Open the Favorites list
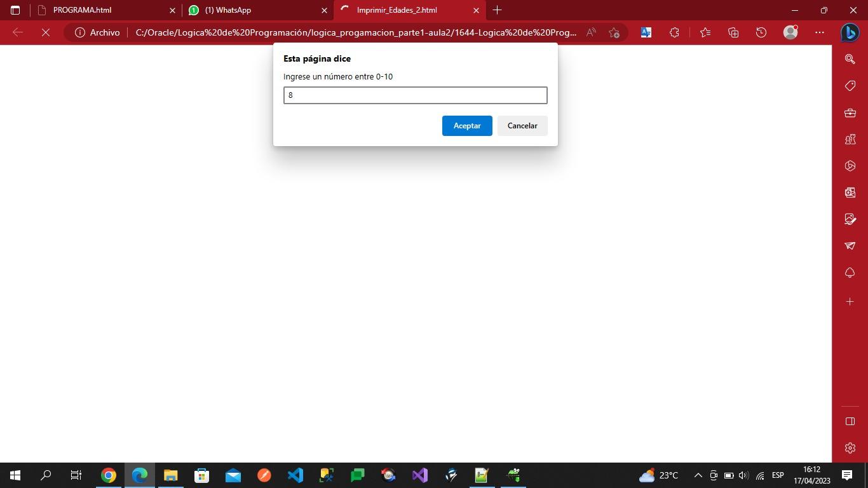 point(705,32)
